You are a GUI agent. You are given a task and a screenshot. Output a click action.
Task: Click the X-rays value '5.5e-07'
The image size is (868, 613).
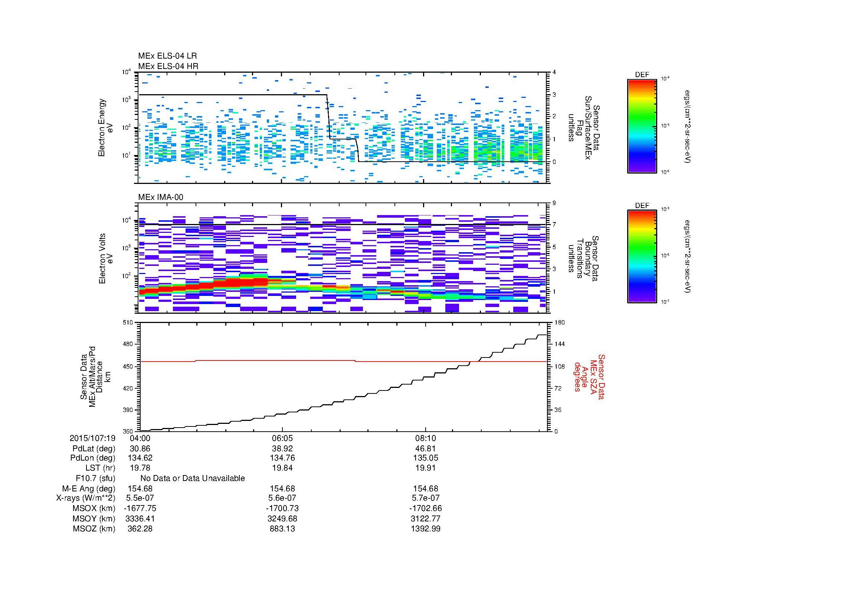coord(140,498)
